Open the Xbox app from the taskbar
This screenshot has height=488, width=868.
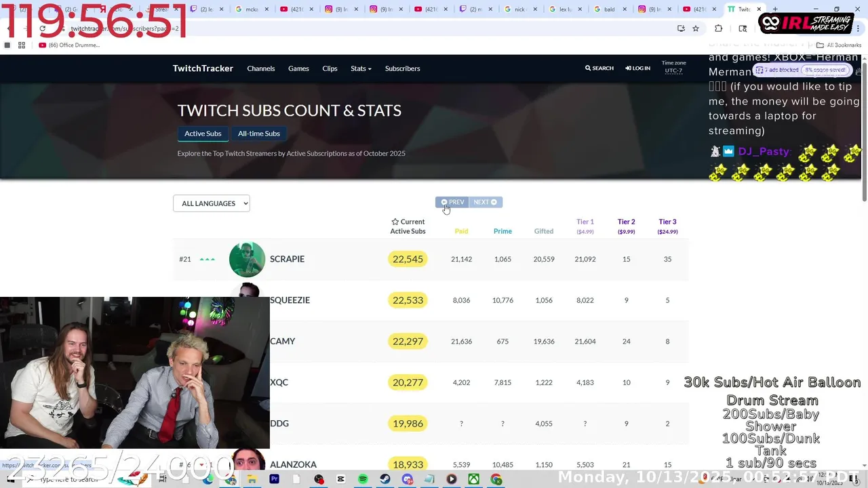click(x=474, y=479)
